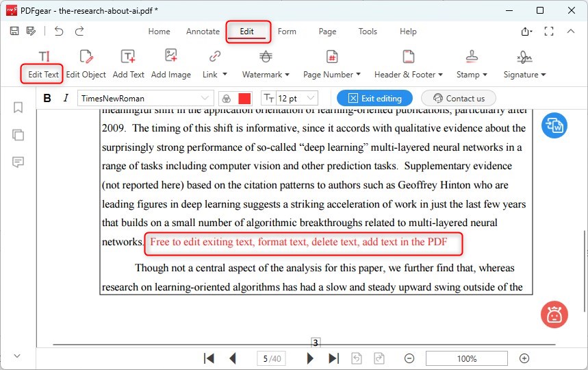The image size is (588, 370).
Task: Select the Edit Object tool
Action: tap(86, 65)
